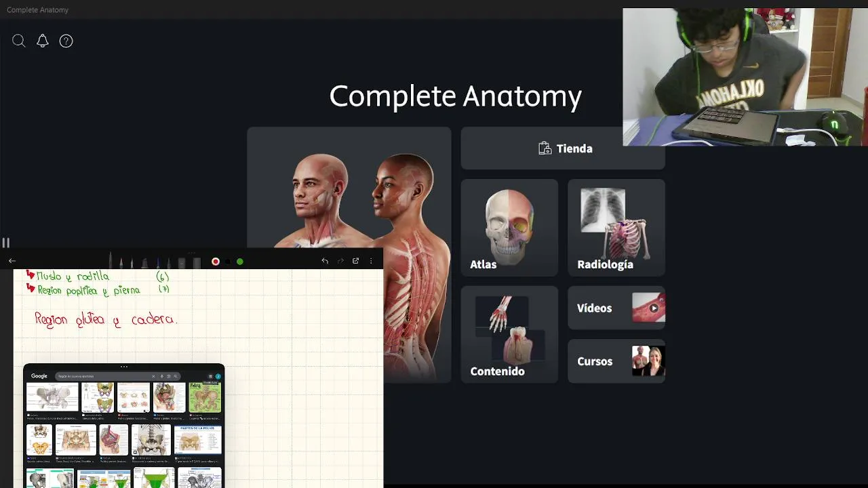Select the first pen tool in notes toolbar
This screenshot has height=488, width=868.
(x=111, y=259)
